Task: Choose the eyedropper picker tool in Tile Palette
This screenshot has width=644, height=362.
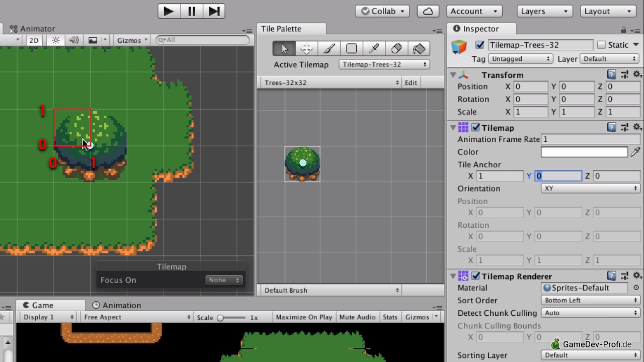Action: pos(374,49)
